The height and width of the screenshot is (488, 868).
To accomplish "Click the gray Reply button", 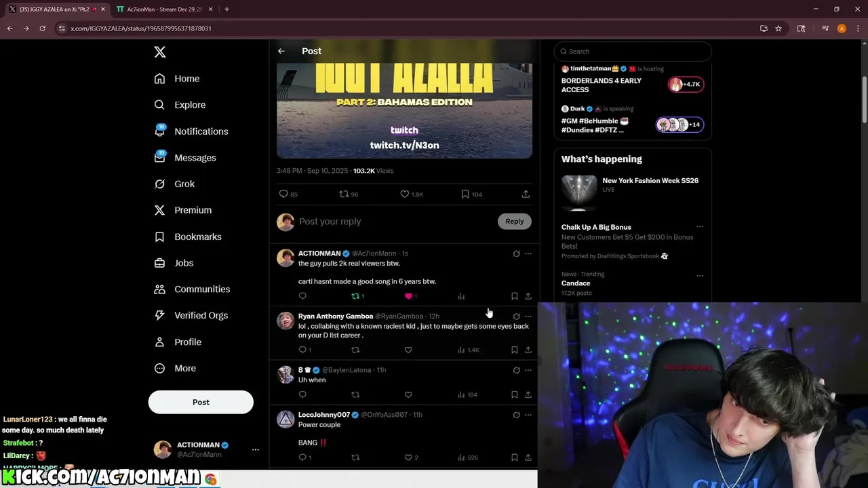I will pyautogui.click(x=515, y=222).
